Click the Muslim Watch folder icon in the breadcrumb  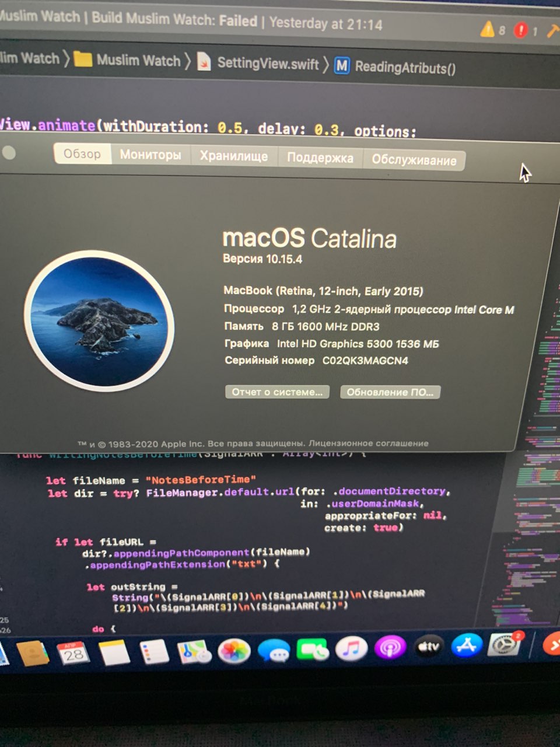pos(83,59)
